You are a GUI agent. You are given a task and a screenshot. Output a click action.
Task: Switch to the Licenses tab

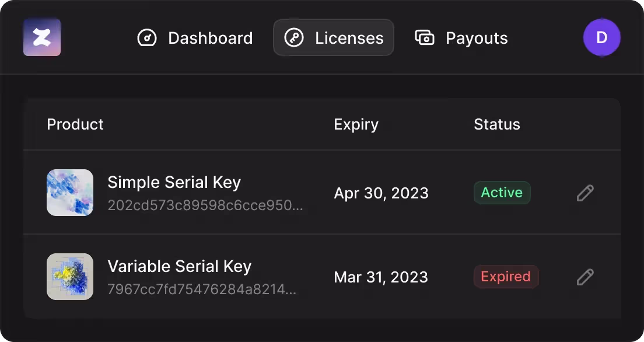(334, 38)
